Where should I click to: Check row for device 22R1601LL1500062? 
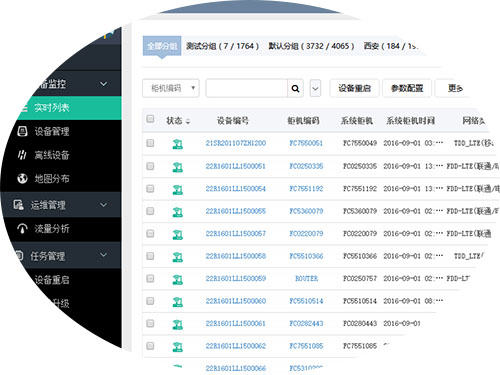pyautogui.click(x=150, y=346)
